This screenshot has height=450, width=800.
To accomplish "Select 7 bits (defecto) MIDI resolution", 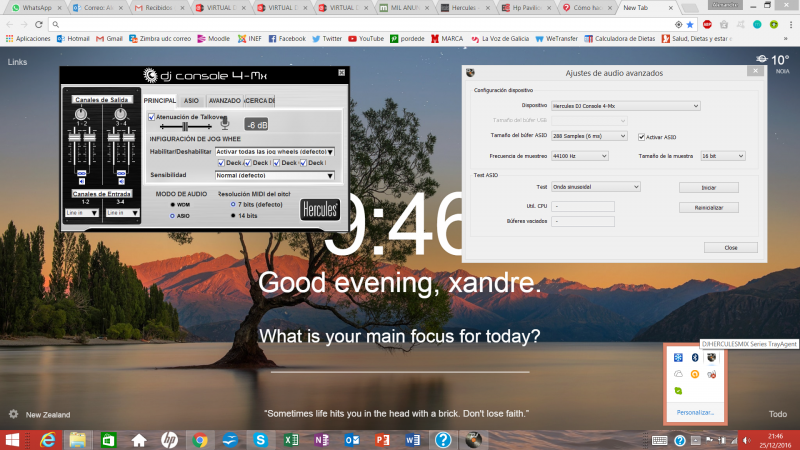I will [233, 204].
